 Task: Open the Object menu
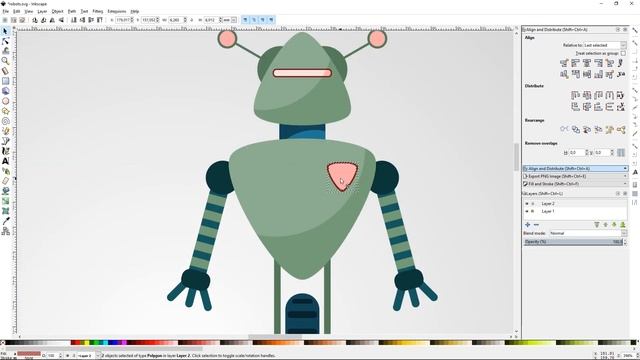(x=57, y=11)
